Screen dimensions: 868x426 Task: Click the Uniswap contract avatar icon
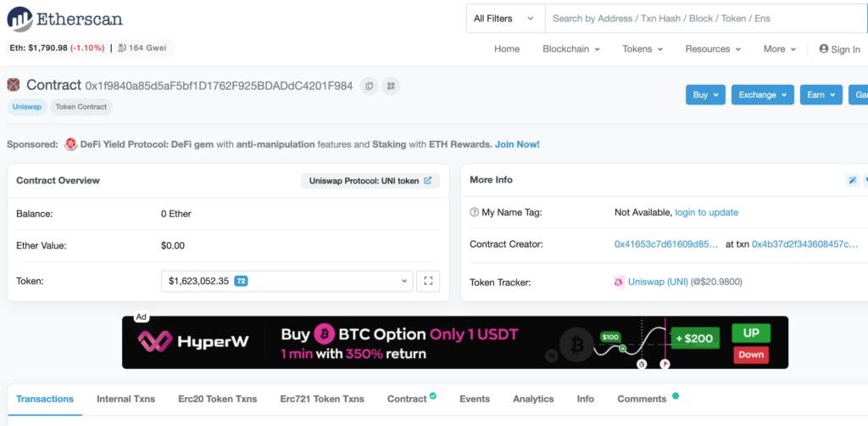pyautogui.click(x=14, y=85)
